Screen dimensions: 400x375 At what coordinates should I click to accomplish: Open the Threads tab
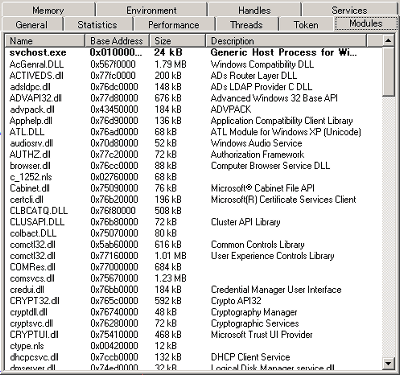pyautogui.click(x=246, y=24)
